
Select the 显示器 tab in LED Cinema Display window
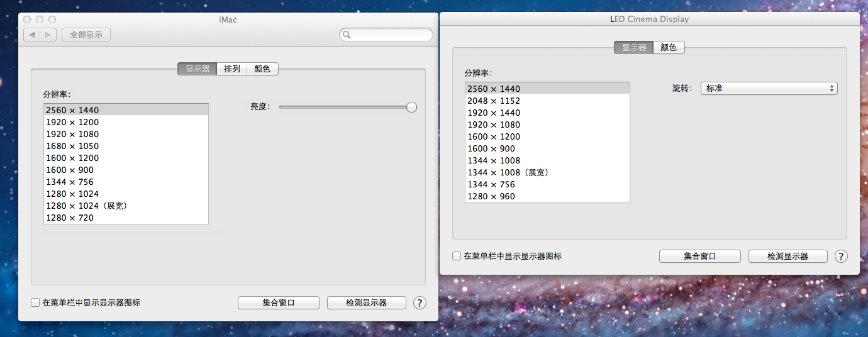point(634,47)
